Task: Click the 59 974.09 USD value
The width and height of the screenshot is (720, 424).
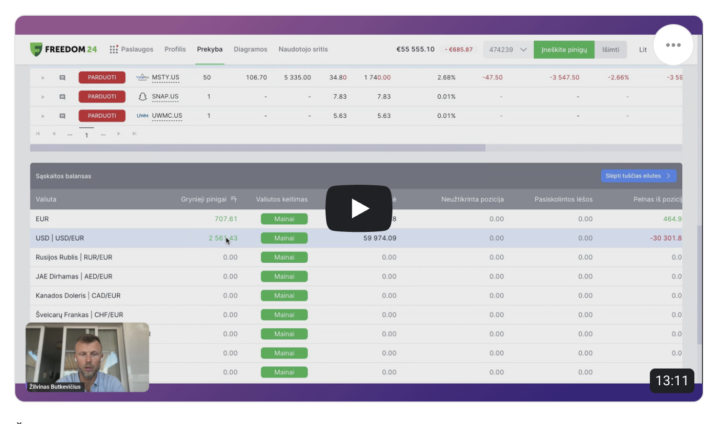Action: click(x=380, y=238)
